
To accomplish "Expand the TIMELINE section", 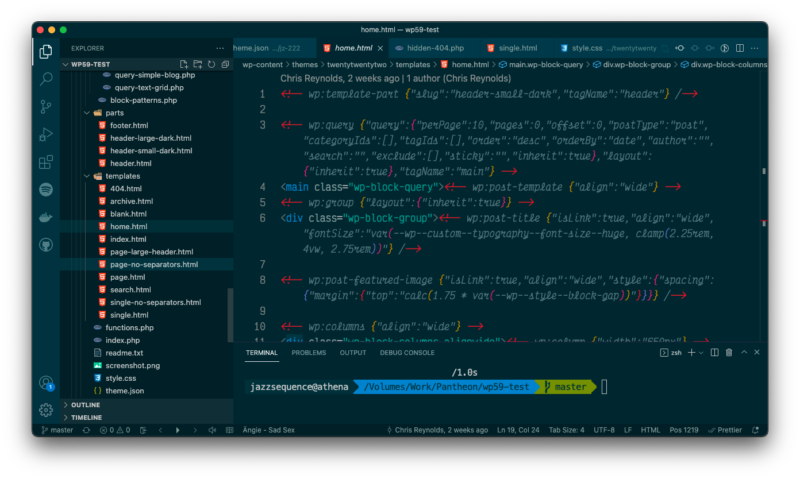I will 86,417.
